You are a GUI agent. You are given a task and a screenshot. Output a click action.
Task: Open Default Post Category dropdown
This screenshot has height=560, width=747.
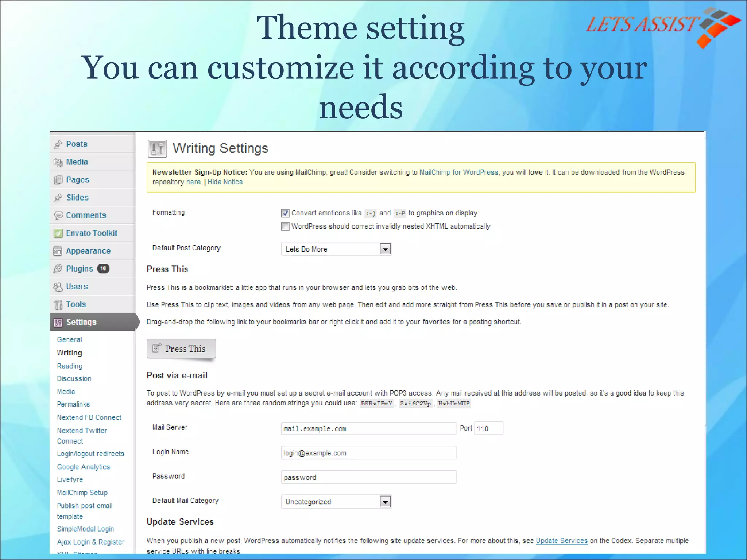click(336, 249)
